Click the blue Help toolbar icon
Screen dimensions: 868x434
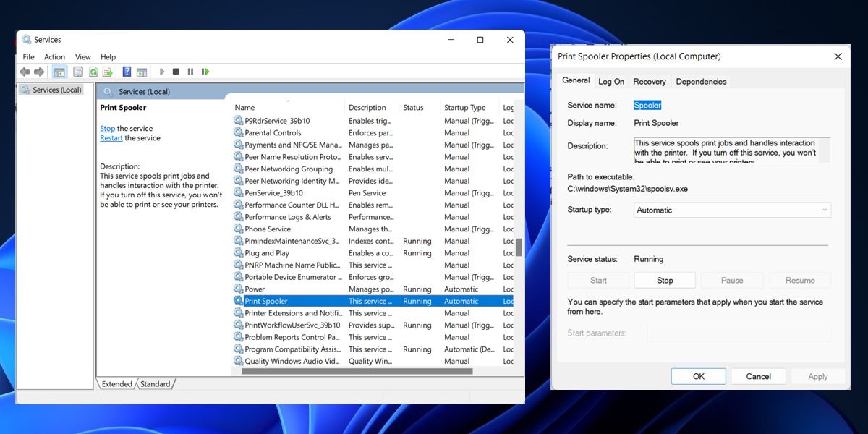coord(127,72)
